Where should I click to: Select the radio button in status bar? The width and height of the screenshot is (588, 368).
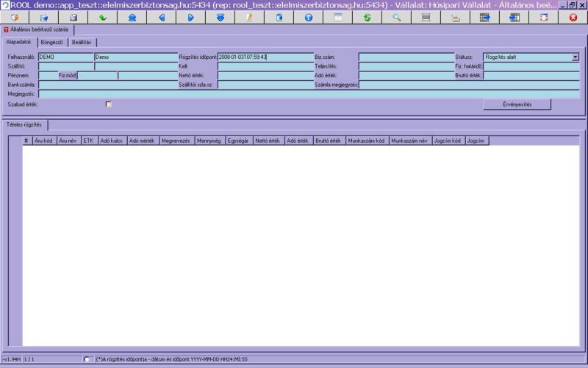click(87, 359)
